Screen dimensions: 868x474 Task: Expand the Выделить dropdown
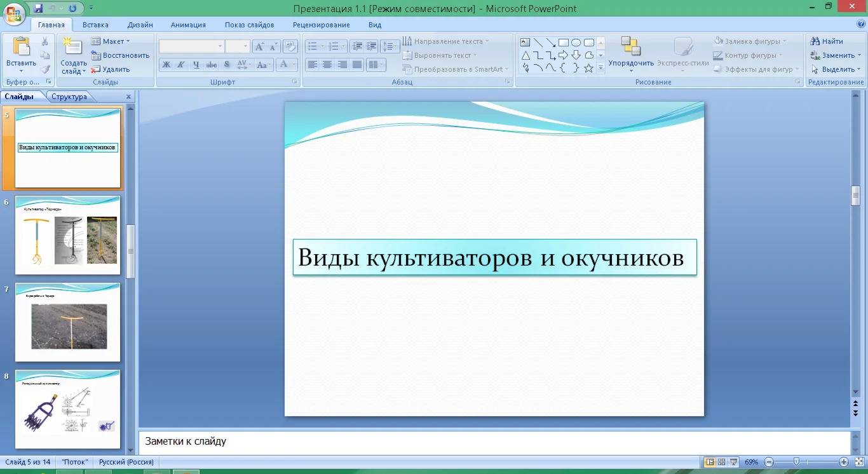pos(836,69)
